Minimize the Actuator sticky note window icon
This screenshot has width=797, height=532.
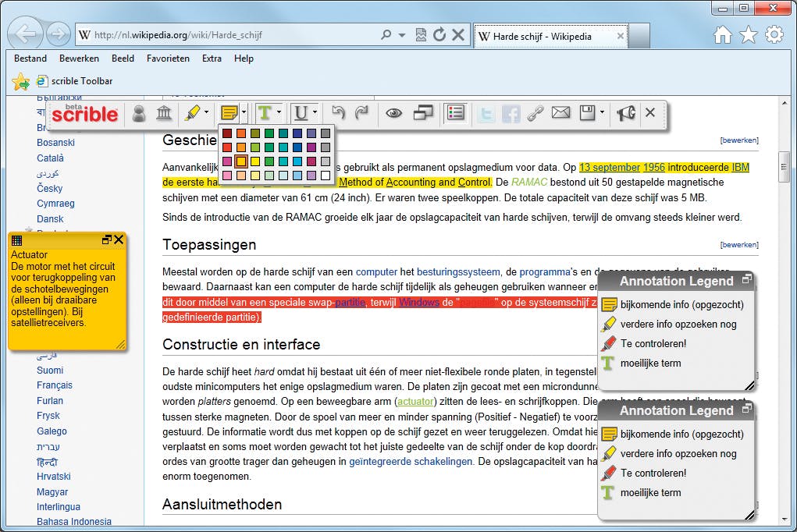click(107, 239)
